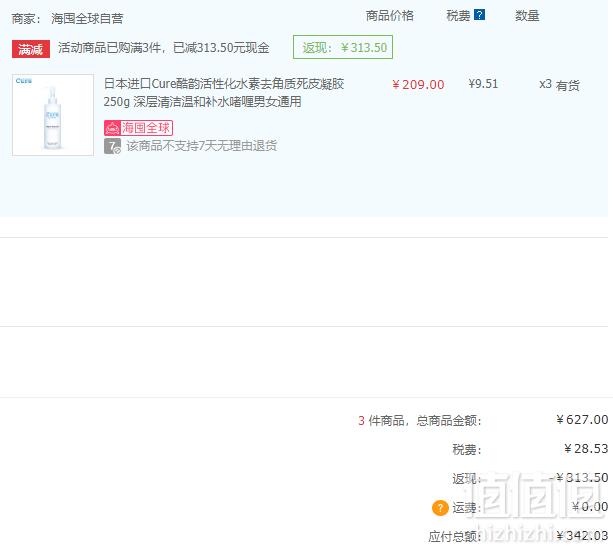Click the per-item tax value ¥9.51
613x551 pixels.
pyautogui.click(x=483, y=84)
